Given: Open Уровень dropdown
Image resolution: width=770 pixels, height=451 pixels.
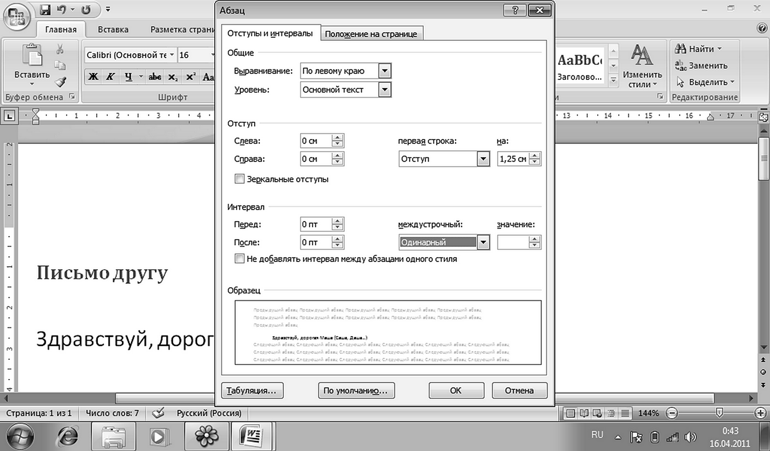Looking at the screenshot, I should click(385, 89).
